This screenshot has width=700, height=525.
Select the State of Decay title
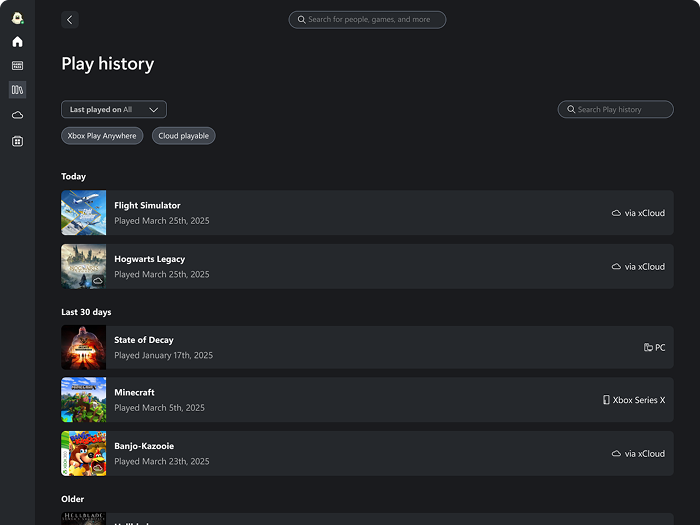[x=144, y=340]
